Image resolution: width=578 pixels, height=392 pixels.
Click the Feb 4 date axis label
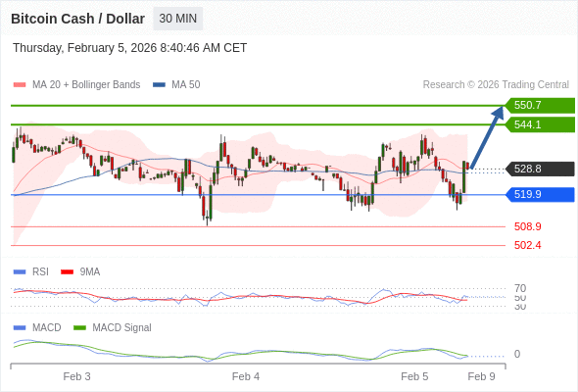pos(246,376)
